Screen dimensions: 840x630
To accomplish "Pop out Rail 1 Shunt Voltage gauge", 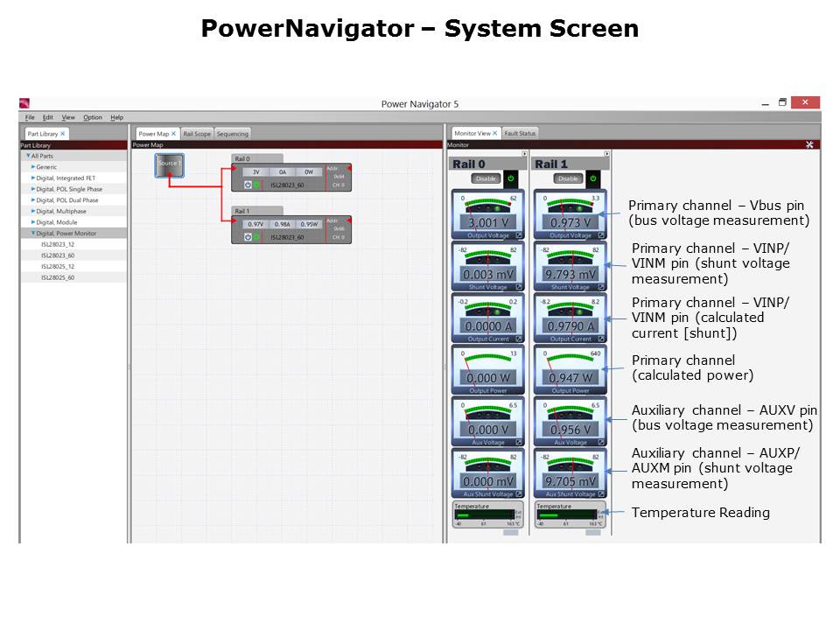I will tap(601, 287).
